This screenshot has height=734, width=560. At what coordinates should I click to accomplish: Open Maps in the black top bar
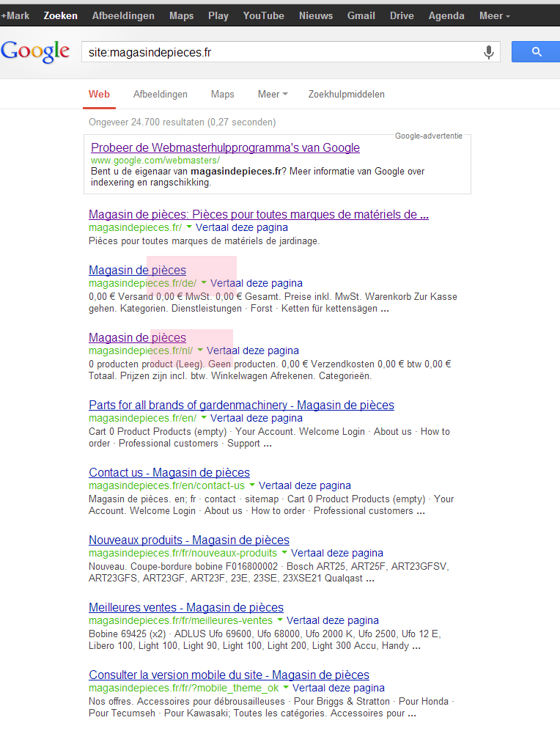click(x=182, y=15)
